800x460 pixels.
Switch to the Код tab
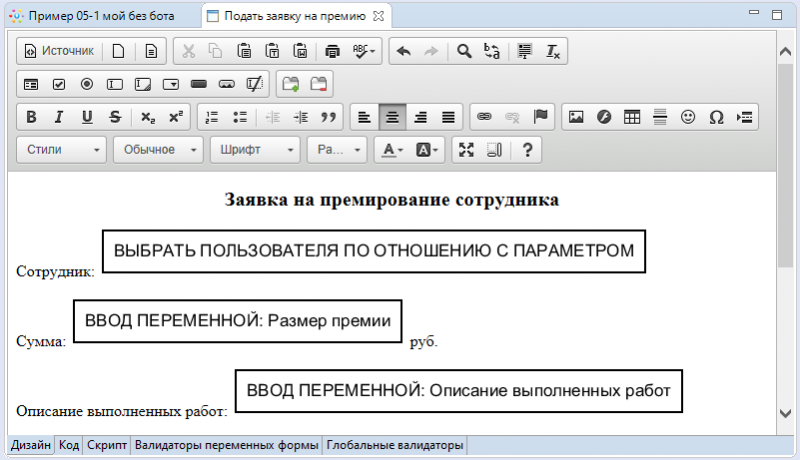tap(69, 445)
